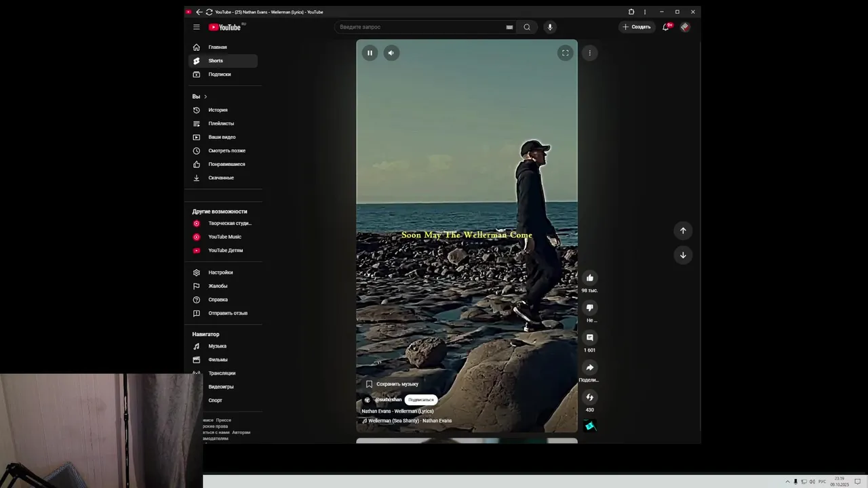Pause the Shorts video
Viewport: 868px width, 488px height.
[370, 53]
